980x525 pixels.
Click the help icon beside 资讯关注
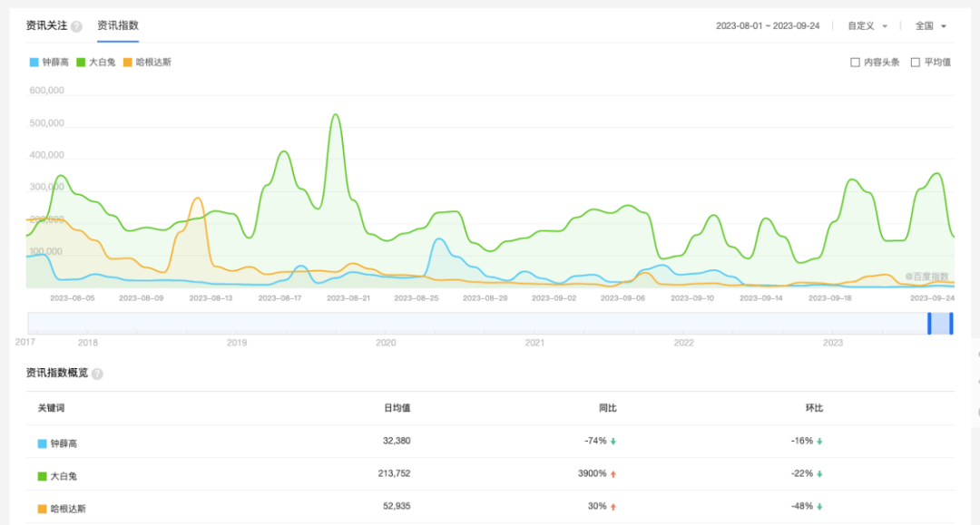(x=76, y=26)
